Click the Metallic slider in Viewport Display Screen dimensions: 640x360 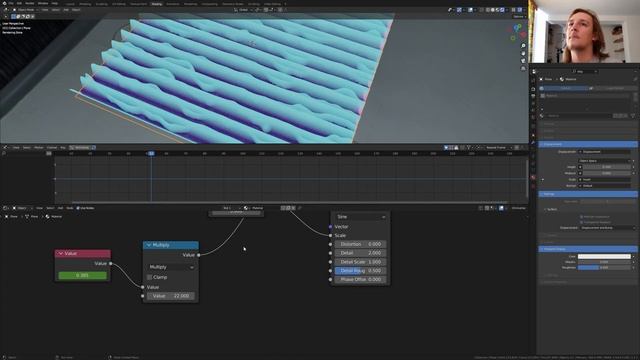pyautogui.click(x=604, y=262)
